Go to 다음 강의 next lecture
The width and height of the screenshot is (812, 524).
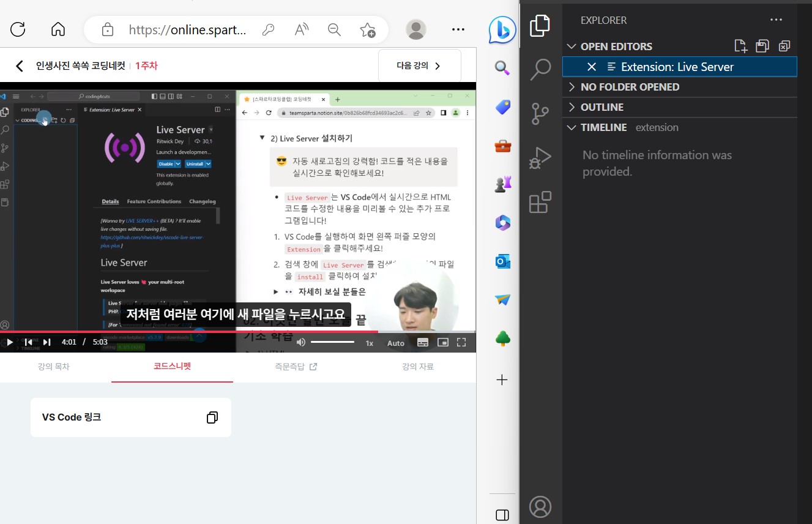point(419,65)
